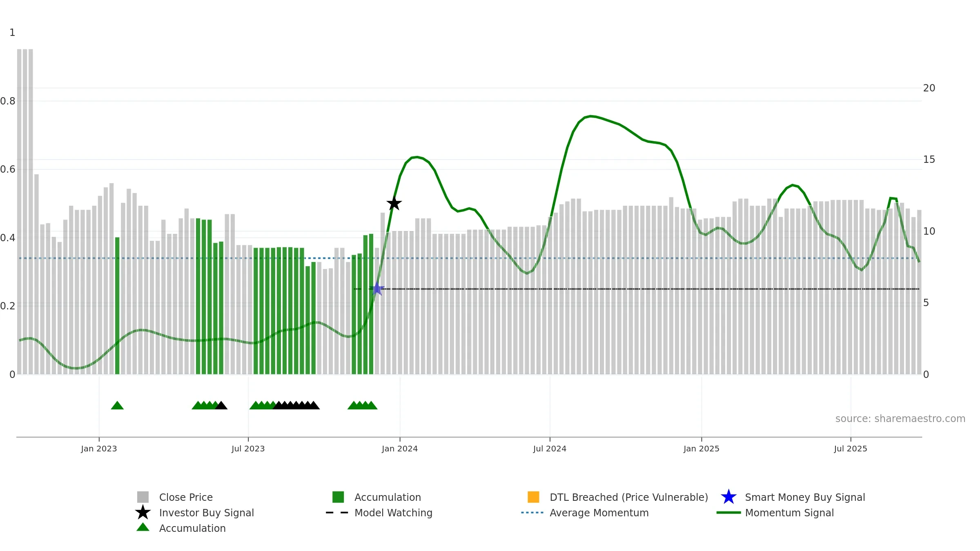The width and height of the screenshot is (980, 551).
Task: Click the 15 right axis label
Action: (x=929, y=160)
